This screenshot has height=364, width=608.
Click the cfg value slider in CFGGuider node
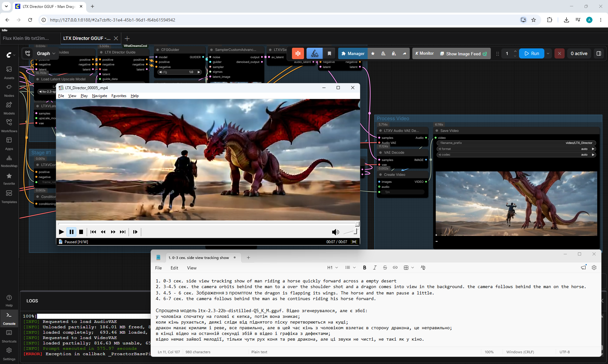click(180, 72)
